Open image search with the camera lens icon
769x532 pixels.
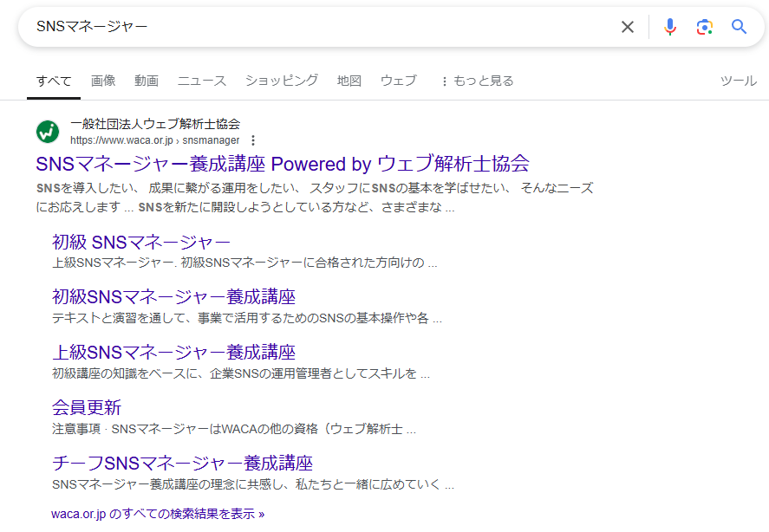[704, 27]
